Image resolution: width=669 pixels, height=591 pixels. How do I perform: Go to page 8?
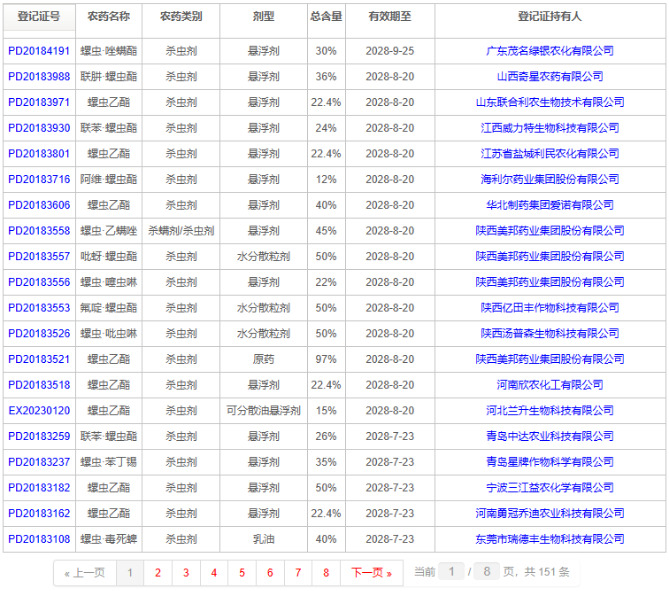326,573
